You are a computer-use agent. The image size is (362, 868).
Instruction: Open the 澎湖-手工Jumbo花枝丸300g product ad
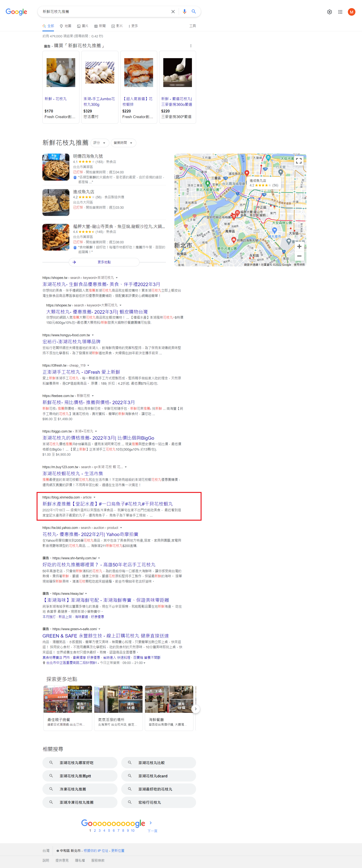pyautogui.click(x=100, y=87)
